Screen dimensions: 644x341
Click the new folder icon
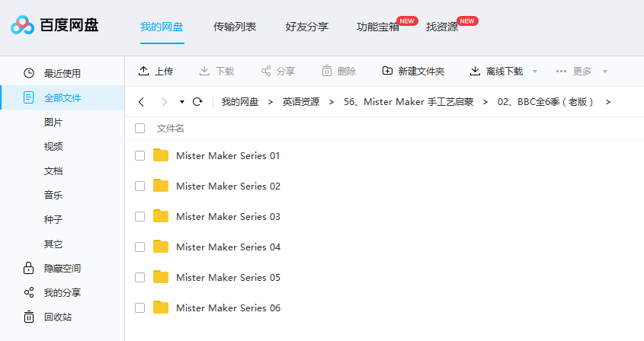387,71
